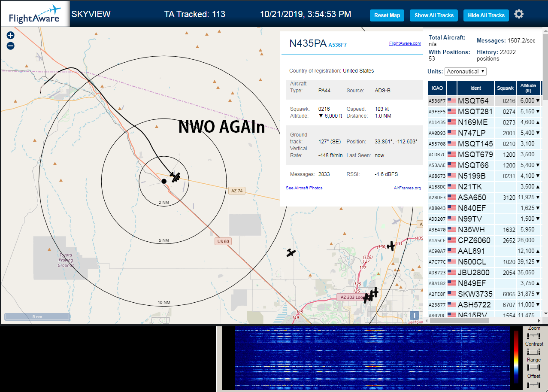Viewport: 548px width, 392px height.
Task: Select the MSQT145 aircraft row
Action: coord(484,143)
